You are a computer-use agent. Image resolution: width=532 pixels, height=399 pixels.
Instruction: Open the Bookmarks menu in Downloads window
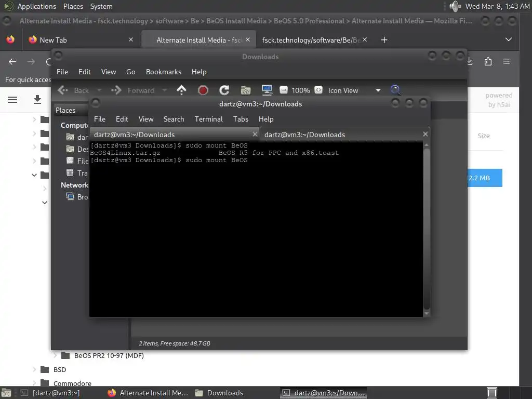164,72
